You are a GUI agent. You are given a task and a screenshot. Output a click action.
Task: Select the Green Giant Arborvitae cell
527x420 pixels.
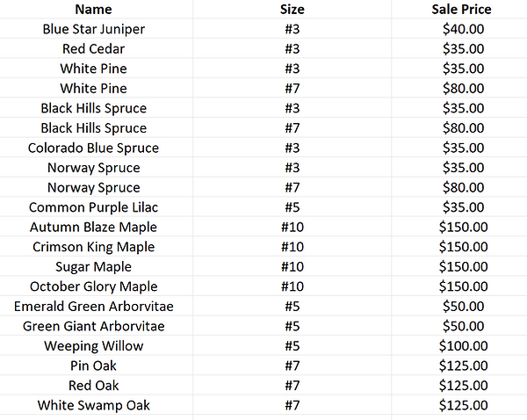(x=93, y=326)
